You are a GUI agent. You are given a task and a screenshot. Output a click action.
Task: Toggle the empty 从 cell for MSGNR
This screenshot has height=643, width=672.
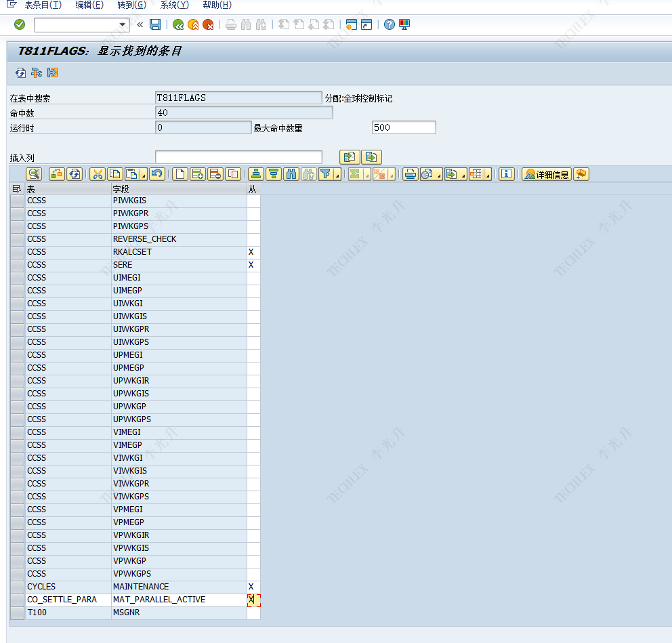coord(253,613)
